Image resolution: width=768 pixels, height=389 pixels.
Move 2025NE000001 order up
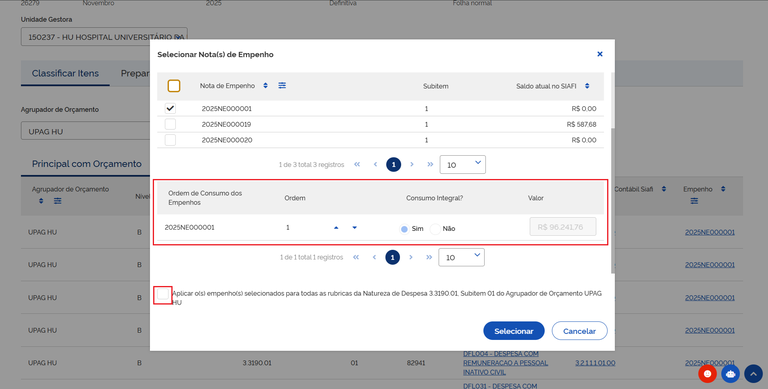[x=336, y=228]
